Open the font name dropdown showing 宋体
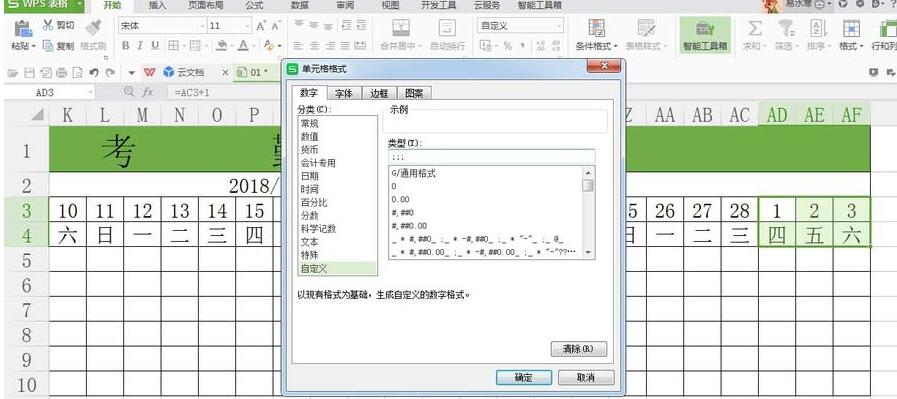Image resolution: width=897 pixels, height=399 pixels. click(x=203, y=26)
